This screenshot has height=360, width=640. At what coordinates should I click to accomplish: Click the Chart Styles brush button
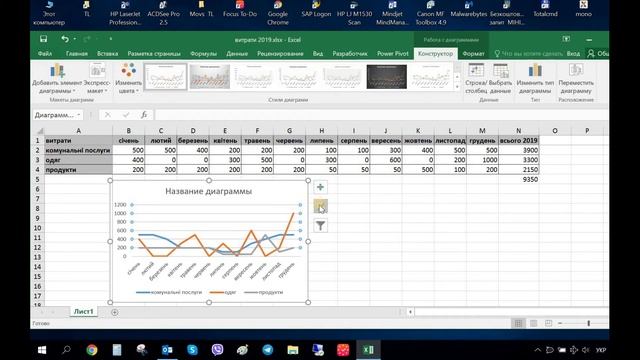tap(320, 206)
